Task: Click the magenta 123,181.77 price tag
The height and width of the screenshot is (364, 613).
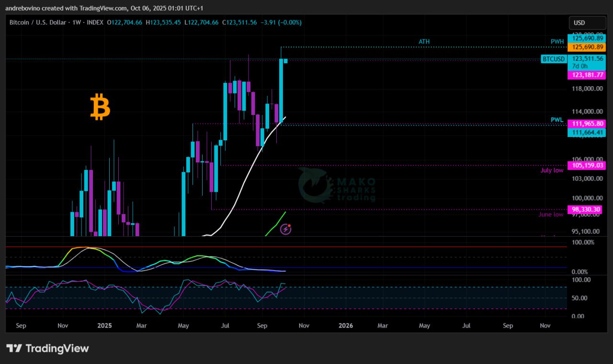Action: click(x=586, y=75)
